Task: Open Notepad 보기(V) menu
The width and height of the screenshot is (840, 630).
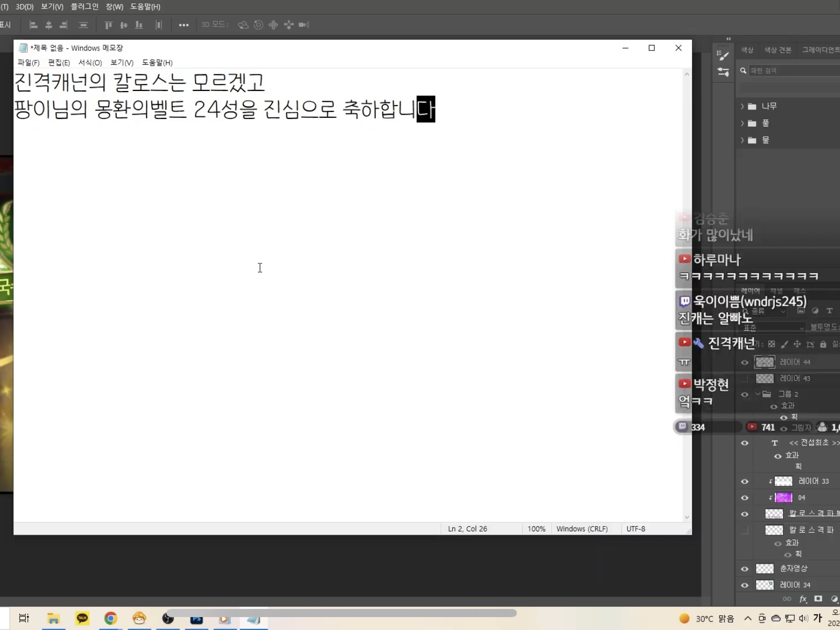Action: pyautogui.click(x=122, y=62)
